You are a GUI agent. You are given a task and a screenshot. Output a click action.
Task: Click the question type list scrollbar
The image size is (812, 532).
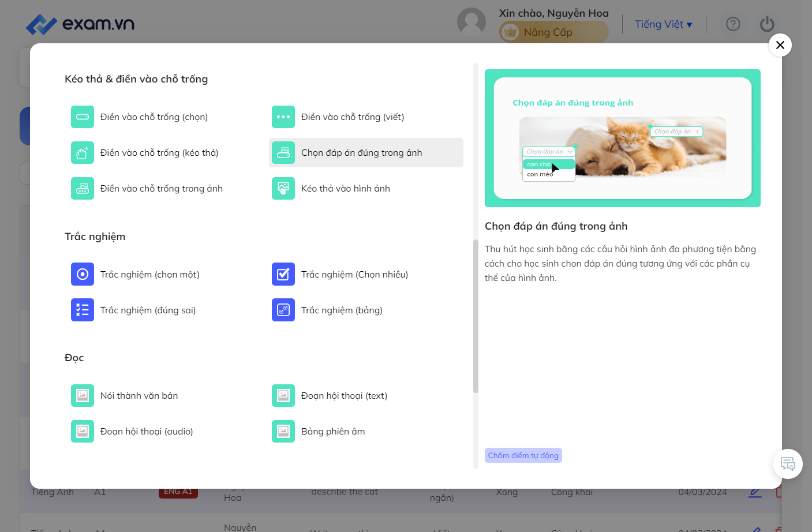point(476,316)
